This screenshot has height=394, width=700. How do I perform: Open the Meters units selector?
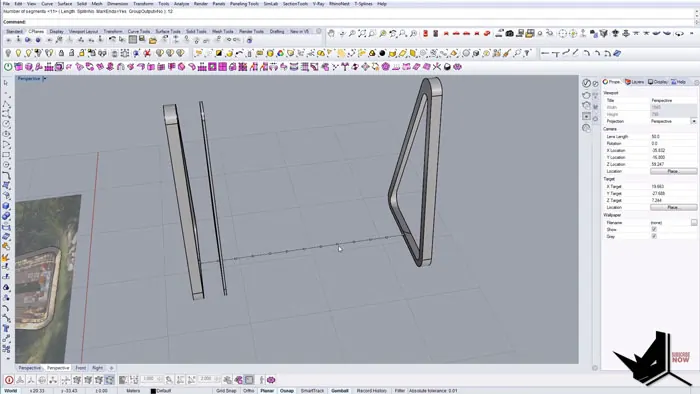(x=133, y=391)
